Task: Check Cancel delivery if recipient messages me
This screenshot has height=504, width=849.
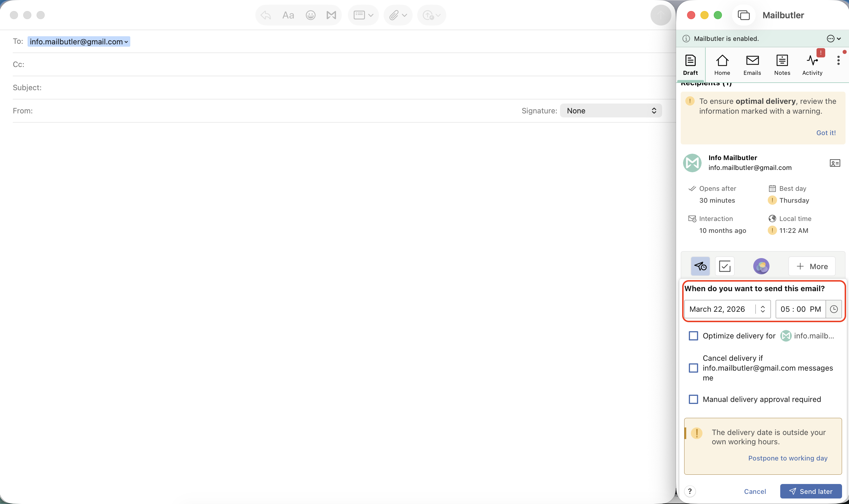Action: [x=693, y=368]
